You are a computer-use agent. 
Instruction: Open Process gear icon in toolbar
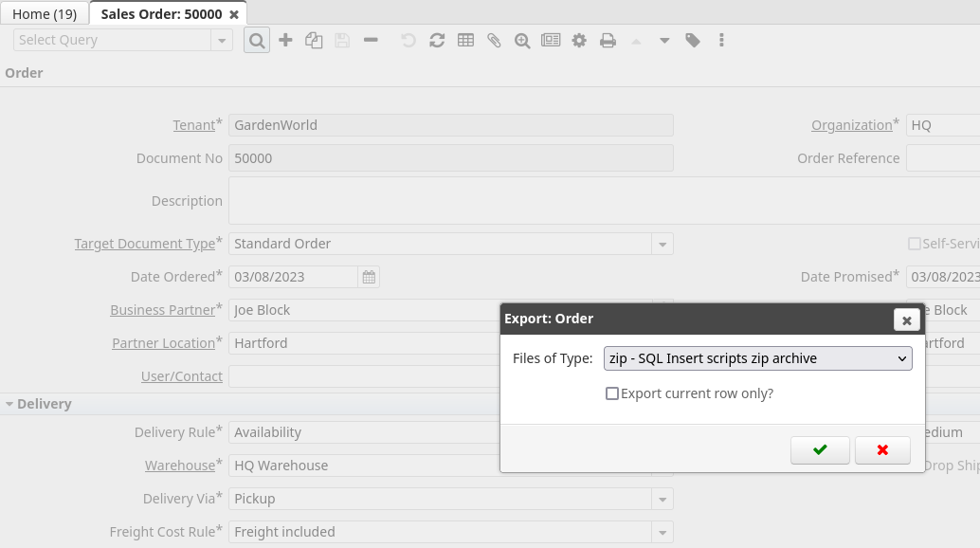pyautogui.click(x=579, y=41)
